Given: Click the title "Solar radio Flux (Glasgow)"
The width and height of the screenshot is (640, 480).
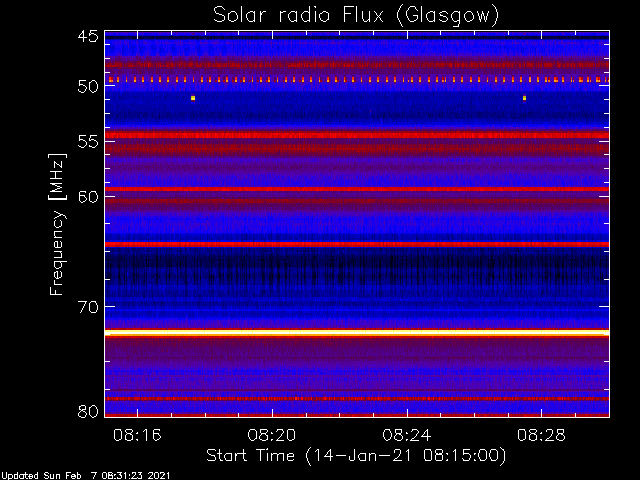Looking at the screenshot, I should [356, 16].
